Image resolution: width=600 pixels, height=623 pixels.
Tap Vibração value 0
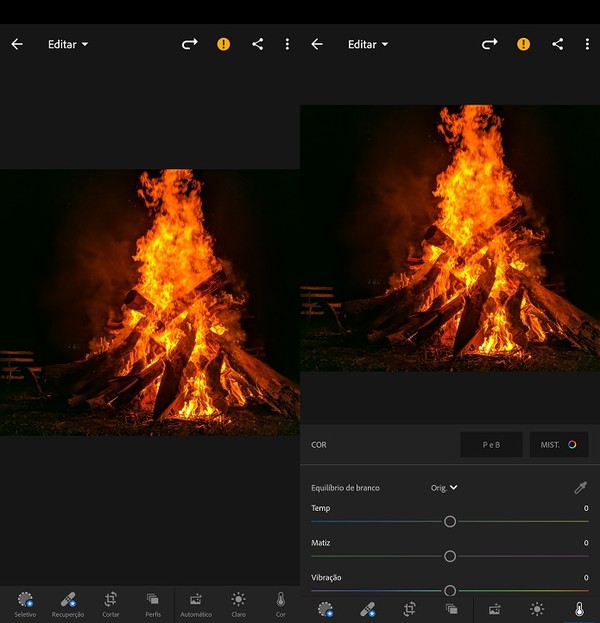click(x=586, y=577)
